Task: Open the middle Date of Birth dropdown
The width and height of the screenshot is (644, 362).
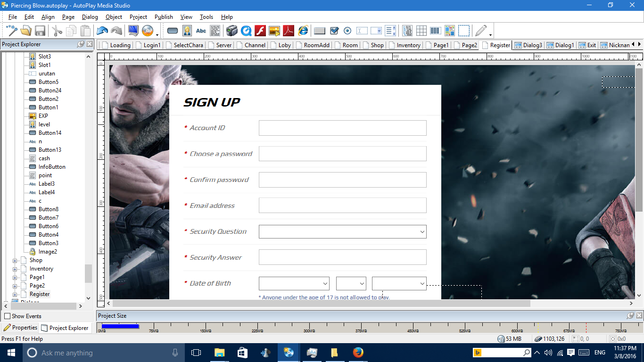Action: pos(362,283)
